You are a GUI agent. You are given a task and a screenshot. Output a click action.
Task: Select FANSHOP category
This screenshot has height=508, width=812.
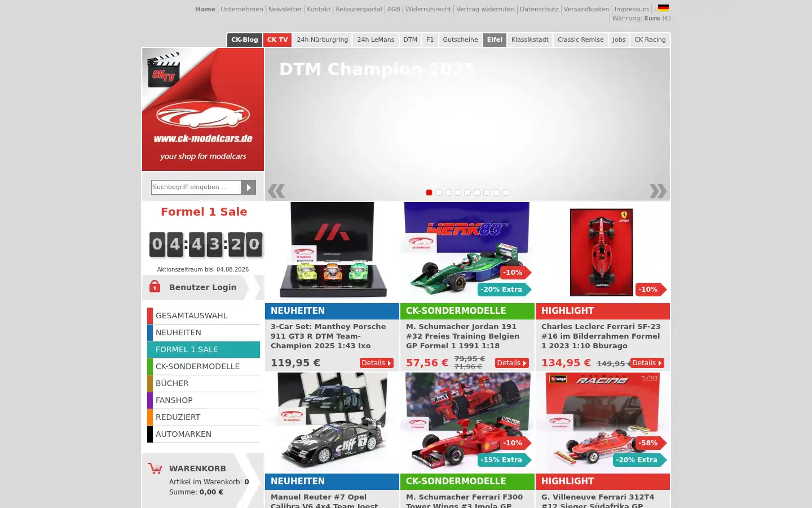point(204,400)
